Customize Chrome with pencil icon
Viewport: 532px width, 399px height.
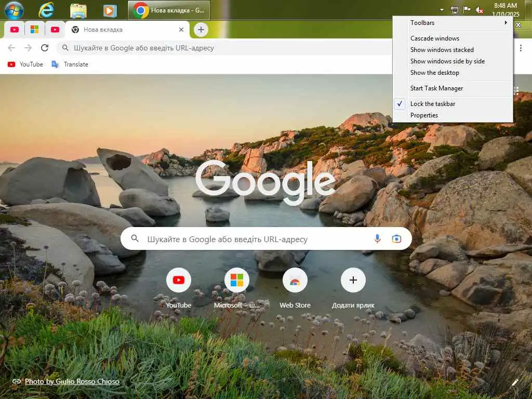pyautogui.click(x=515, y=382)
